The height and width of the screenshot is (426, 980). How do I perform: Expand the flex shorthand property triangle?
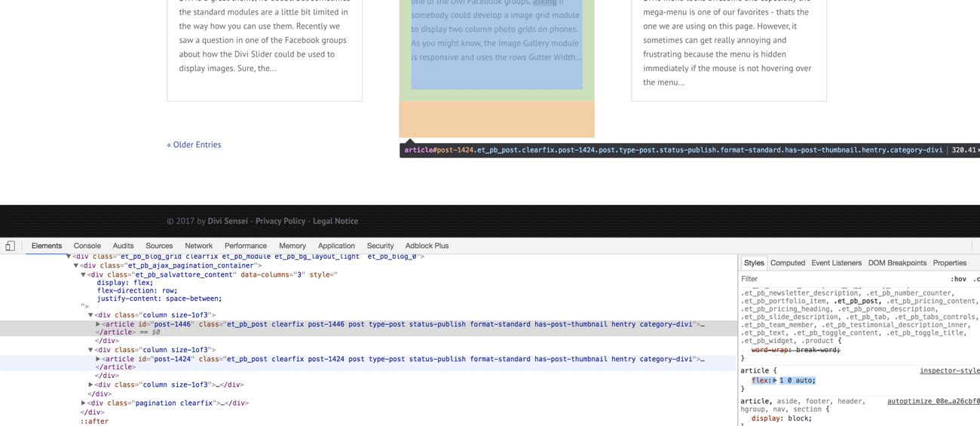click(774, 381)
